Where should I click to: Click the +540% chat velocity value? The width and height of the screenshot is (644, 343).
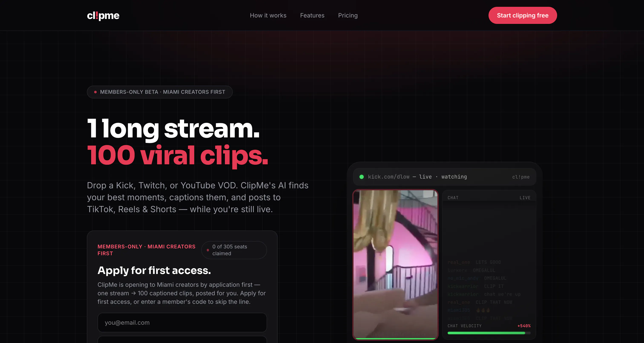tap(524, 326)
